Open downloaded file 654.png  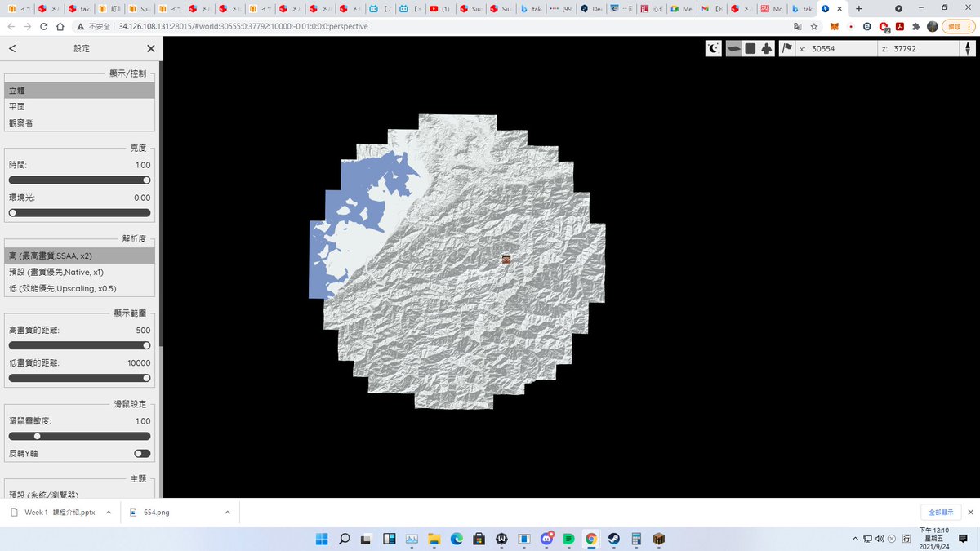pos(156,512)
